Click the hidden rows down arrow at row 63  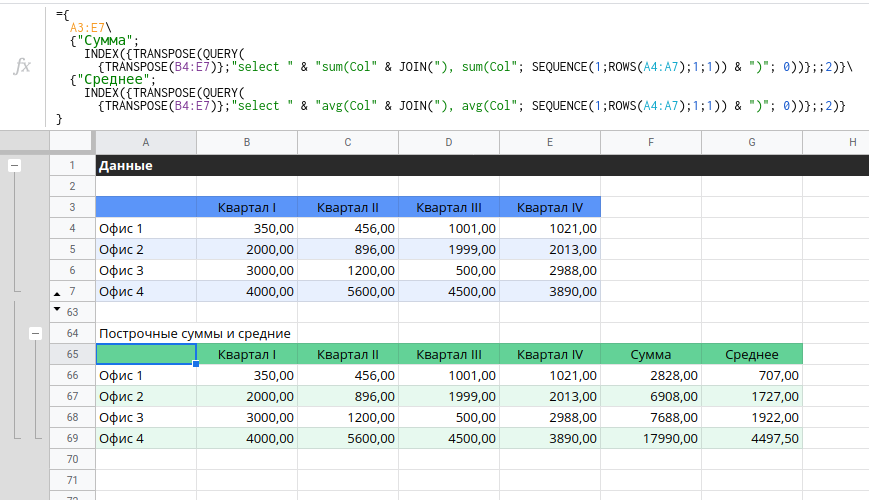click(x=57, y=311)
